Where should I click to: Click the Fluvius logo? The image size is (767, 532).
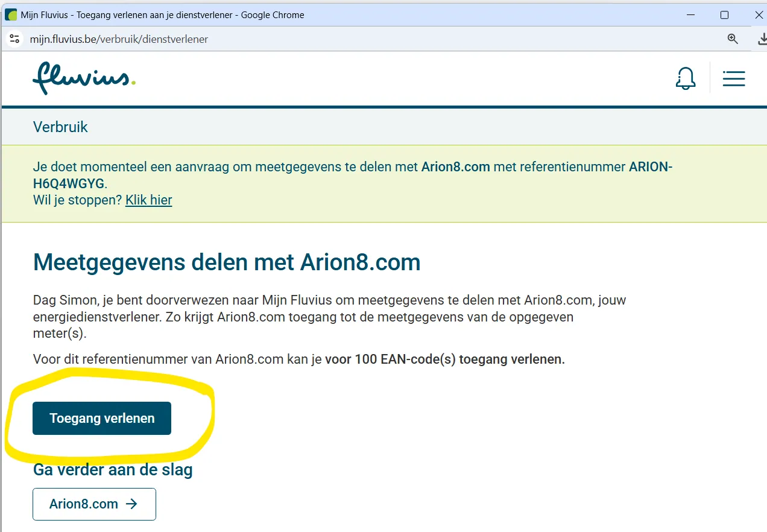pyautogui.click(x=84, y=78)
